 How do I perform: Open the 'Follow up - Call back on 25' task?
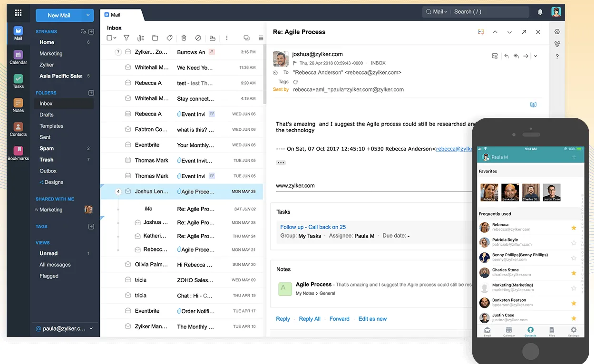click(313, 227)
